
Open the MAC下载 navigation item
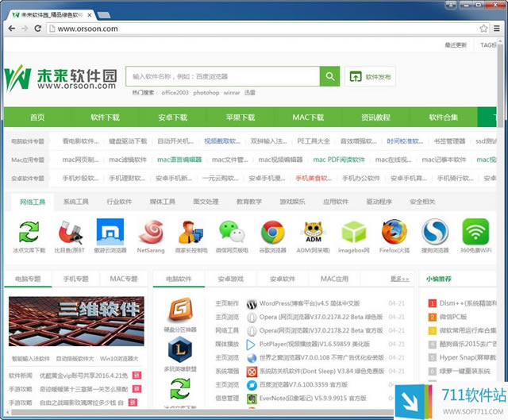pyautogui.click(x=308, y=118)
